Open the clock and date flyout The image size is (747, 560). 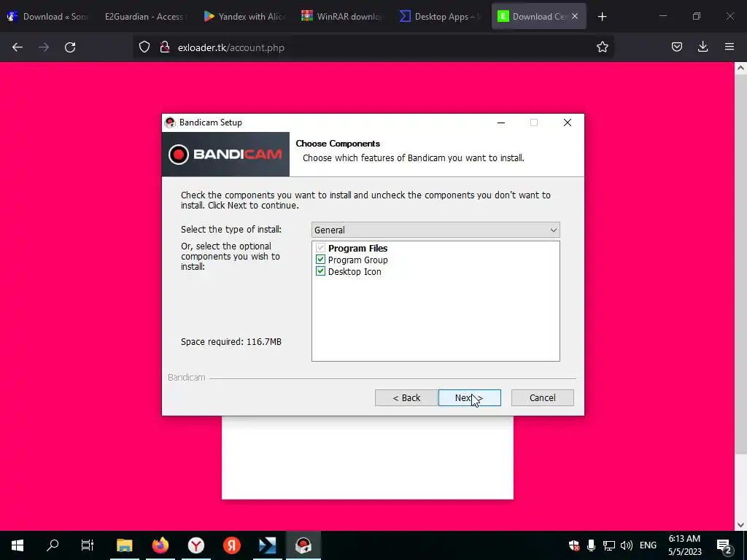tap(684, 545)
